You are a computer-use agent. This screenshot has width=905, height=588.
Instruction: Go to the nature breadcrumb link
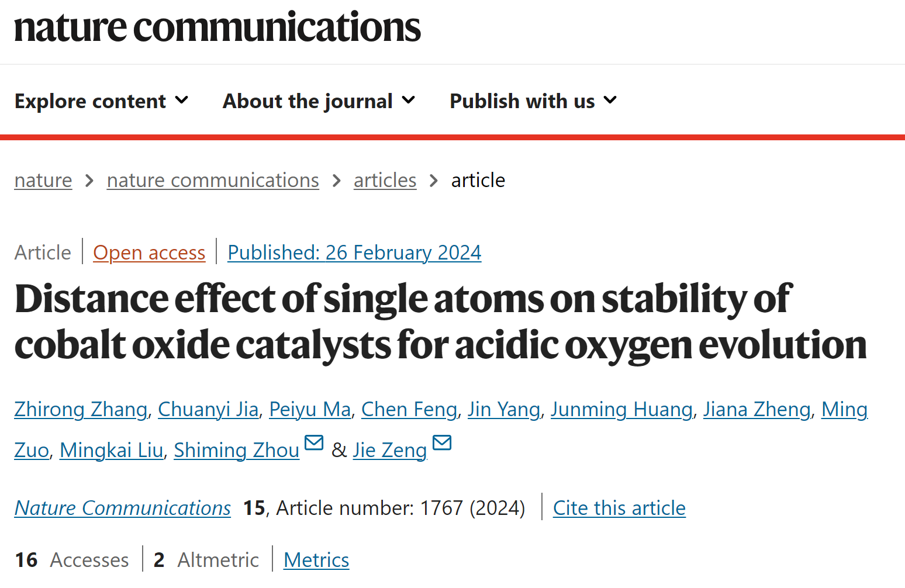43,180
